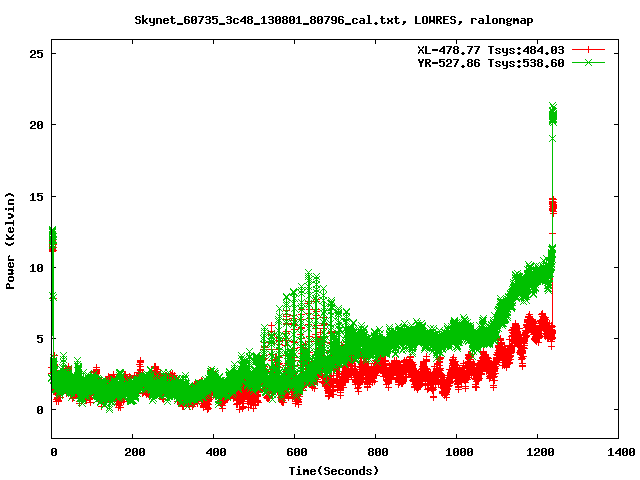Click the red data cluster near 14 Kelvin
This screenshot has width=640, height=480.
pyautogui.click(x=553, y=206)
